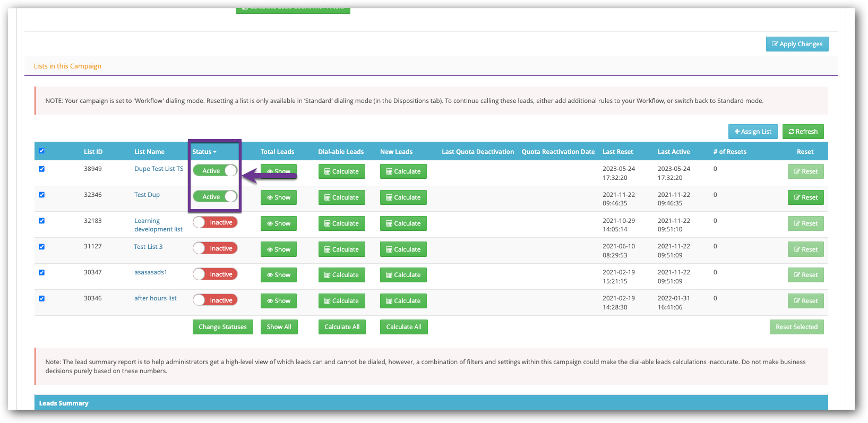Click the Assign List button

tap(752, 132)
